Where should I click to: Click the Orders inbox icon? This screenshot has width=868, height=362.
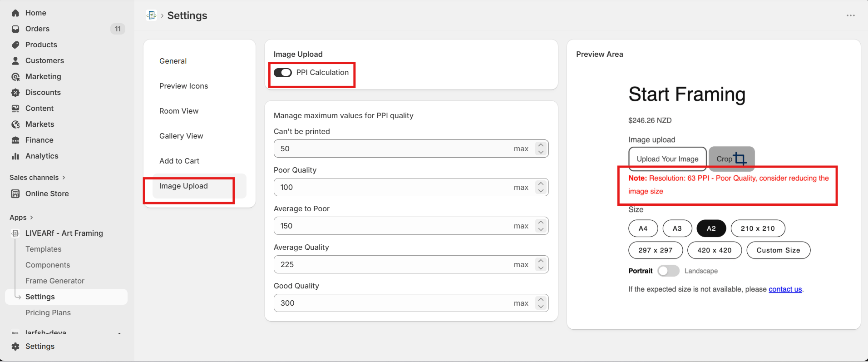tap(15, 29)
